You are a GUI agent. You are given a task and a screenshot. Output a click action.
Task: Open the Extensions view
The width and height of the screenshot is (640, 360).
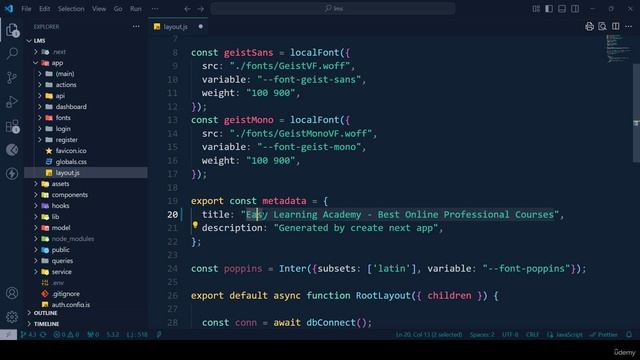(13, 127)
